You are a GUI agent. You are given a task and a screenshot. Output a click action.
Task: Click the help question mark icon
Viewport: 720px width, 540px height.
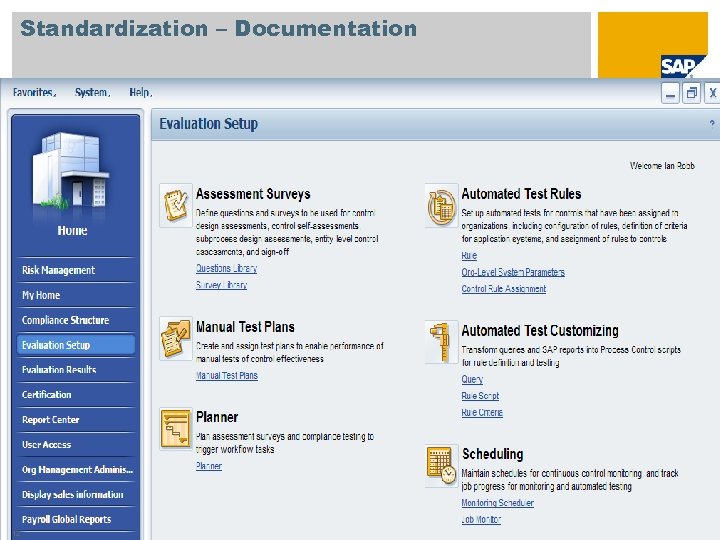point(712,124)
